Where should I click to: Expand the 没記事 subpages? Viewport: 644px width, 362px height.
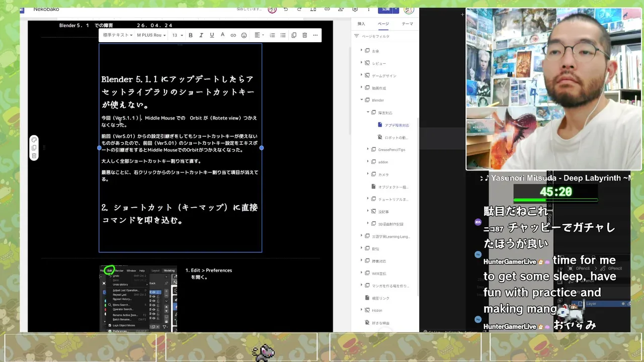[x=368, y=211]
